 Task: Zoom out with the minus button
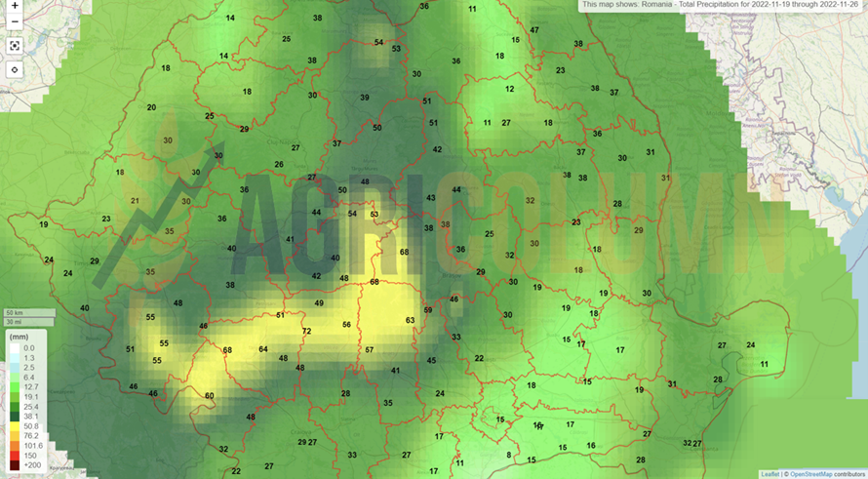coord(15,21)
